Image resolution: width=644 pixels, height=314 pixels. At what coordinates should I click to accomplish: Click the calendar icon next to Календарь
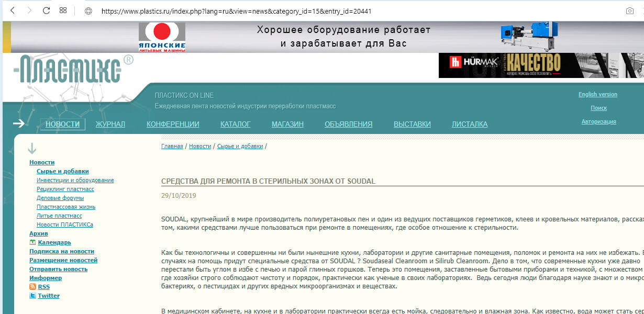coord(33,242)
